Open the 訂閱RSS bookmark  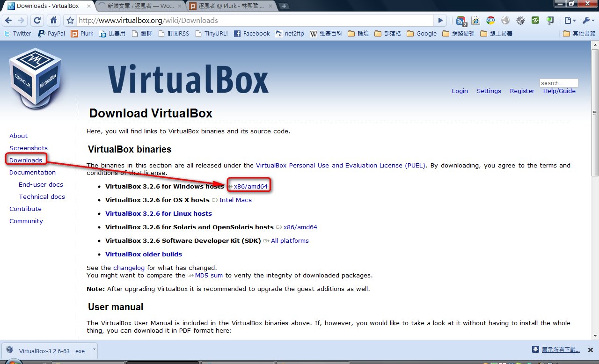pos(174,34)
